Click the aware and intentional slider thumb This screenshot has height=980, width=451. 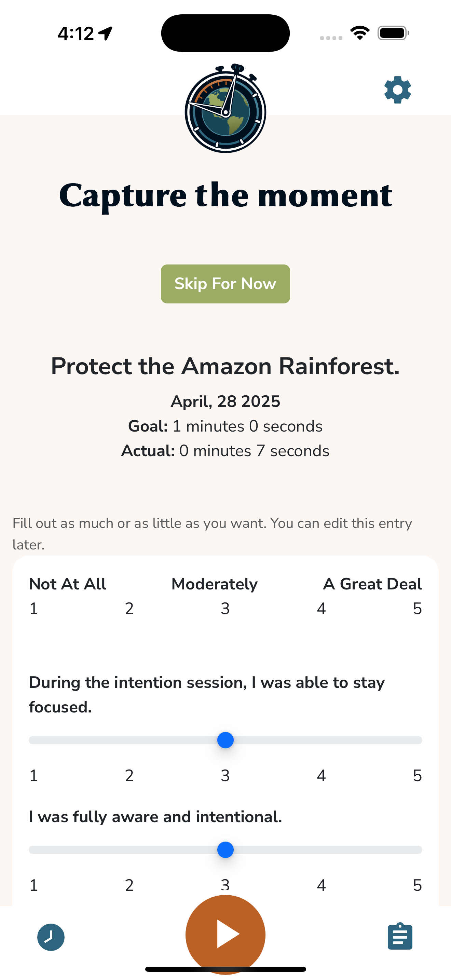click(225, 849)
